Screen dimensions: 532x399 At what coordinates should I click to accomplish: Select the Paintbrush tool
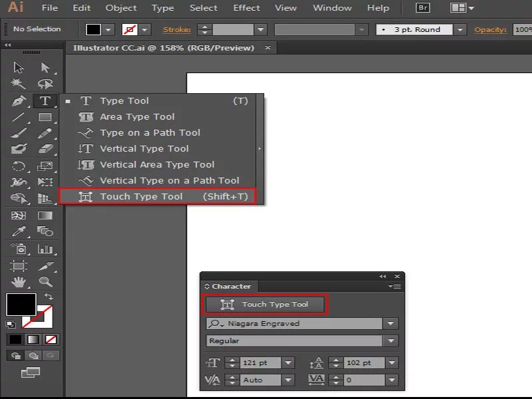tap(19, 133)
